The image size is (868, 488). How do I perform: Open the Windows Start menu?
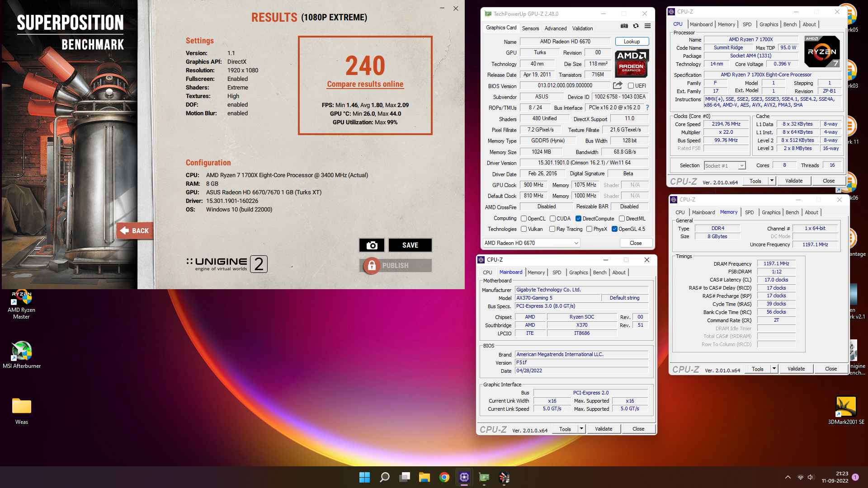(x=364, y=477)
